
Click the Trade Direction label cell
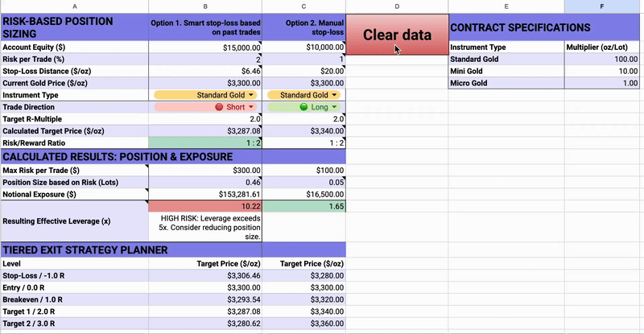(x=74, y=107)
